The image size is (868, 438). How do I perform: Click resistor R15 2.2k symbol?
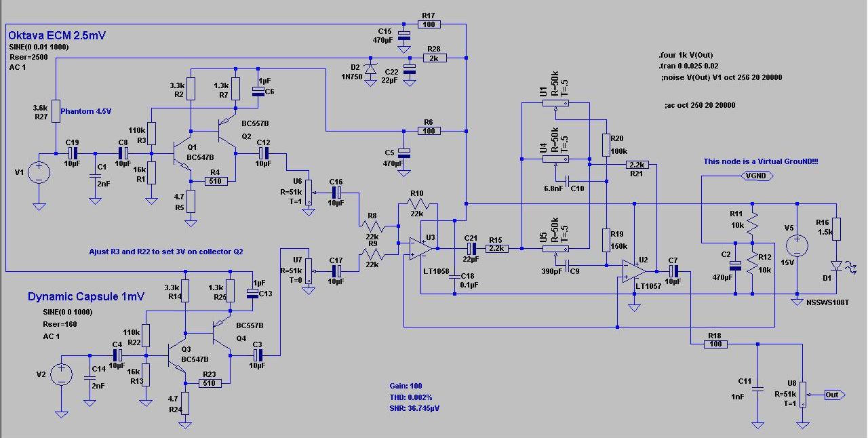click(x=498, y=249)
